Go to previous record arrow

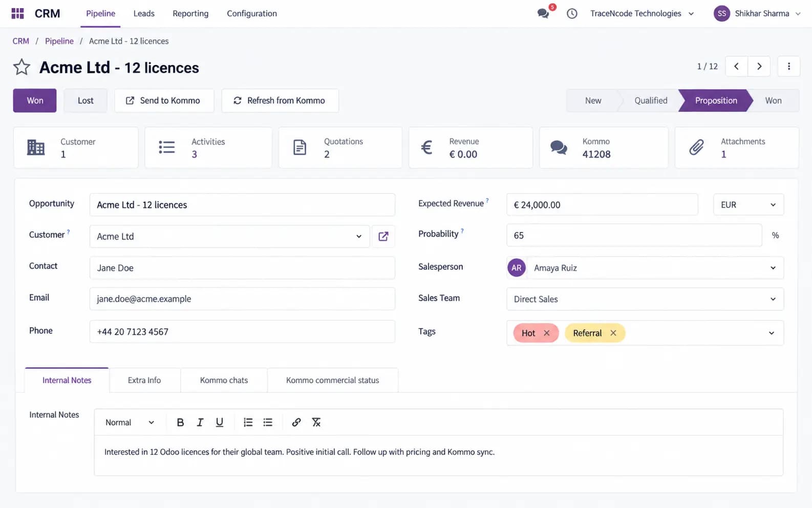(736, 66)
